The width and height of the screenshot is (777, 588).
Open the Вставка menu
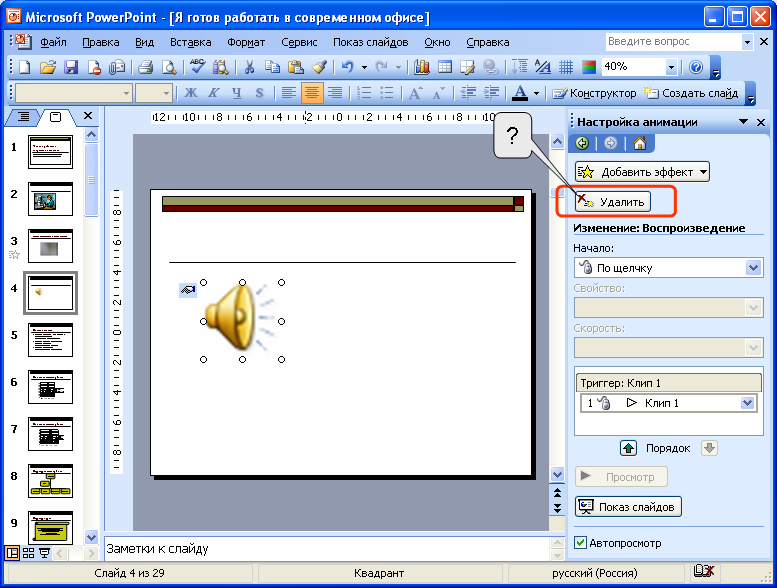[190, 42]
